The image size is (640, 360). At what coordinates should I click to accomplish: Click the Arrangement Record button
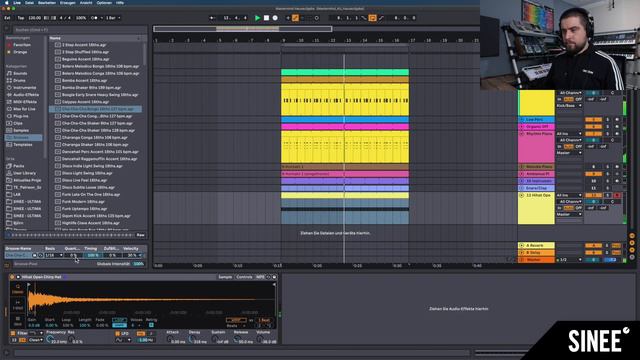[x=275, y=18]
